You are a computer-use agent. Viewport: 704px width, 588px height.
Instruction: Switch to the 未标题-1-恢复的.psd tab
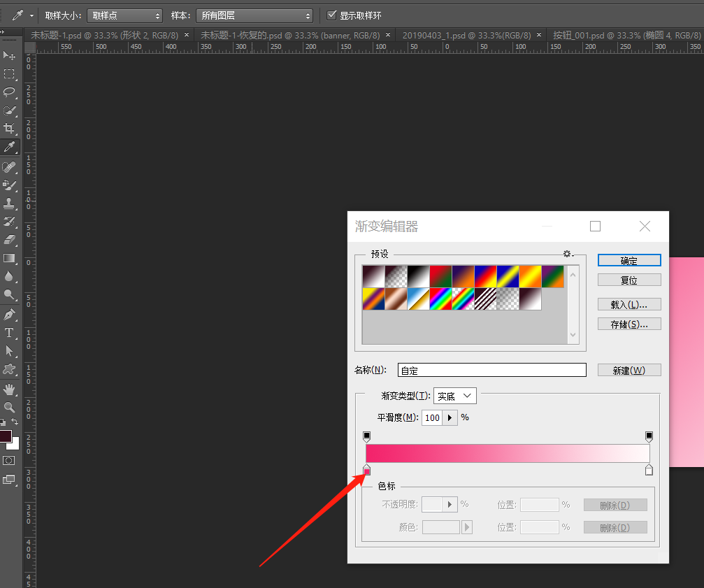pos(290,35)
